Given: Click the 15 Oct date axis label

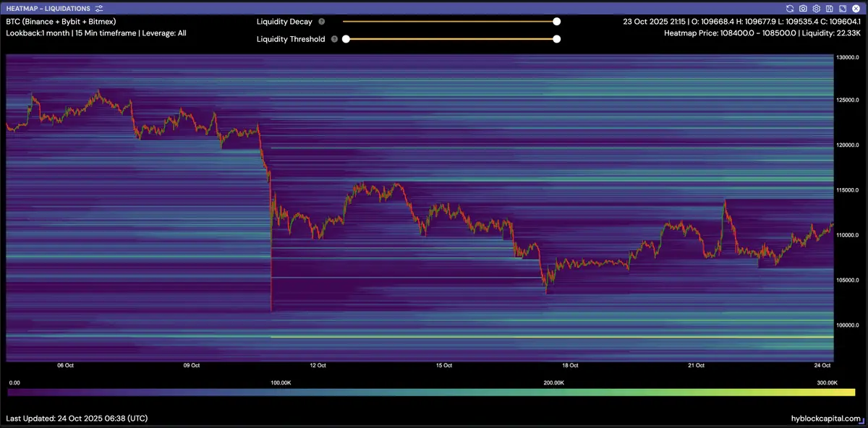Looking at the screenshot, I should [443, 366].
